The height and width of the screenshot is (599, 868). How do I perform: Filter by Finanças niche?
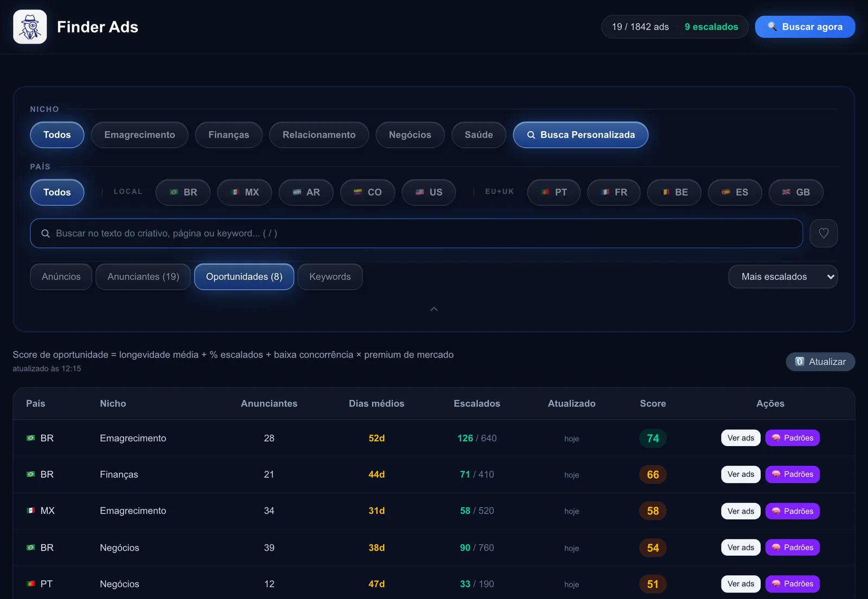click(x=229, y=134)
